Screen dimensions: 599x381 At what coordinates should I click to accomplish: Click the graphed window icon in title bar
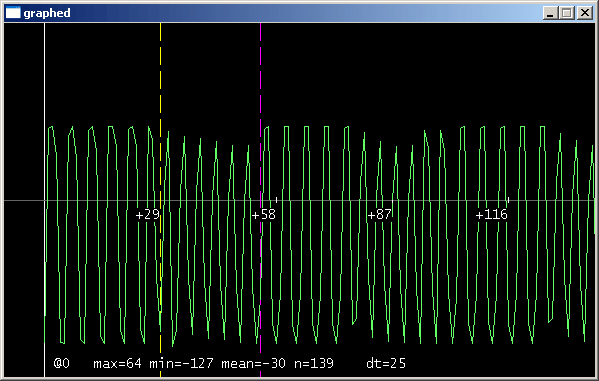(x=13, y=13)
